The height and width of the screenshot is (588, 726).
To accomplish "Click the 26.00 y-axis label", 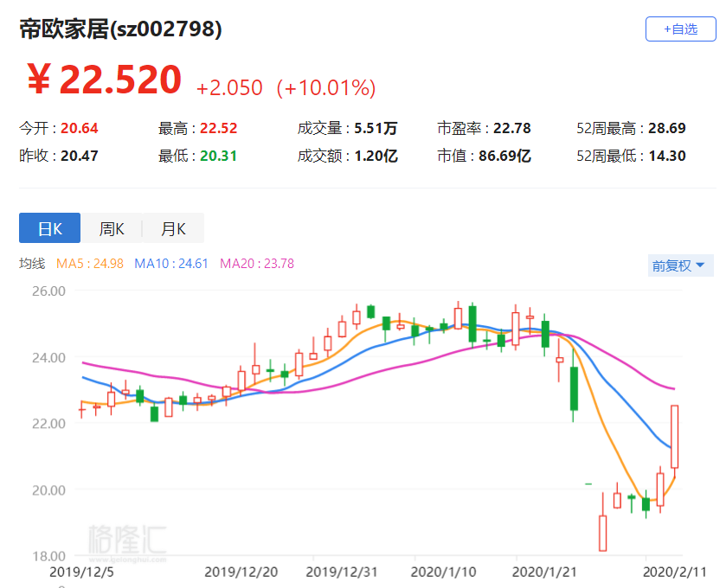I will [48, 291].
